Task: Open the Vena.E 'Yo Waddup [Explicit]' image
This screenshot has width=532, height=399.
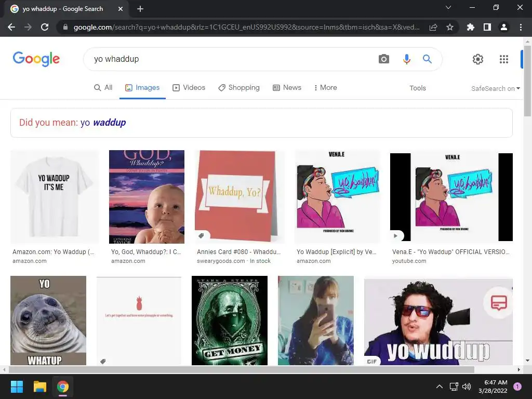Action: click(337, 197)
